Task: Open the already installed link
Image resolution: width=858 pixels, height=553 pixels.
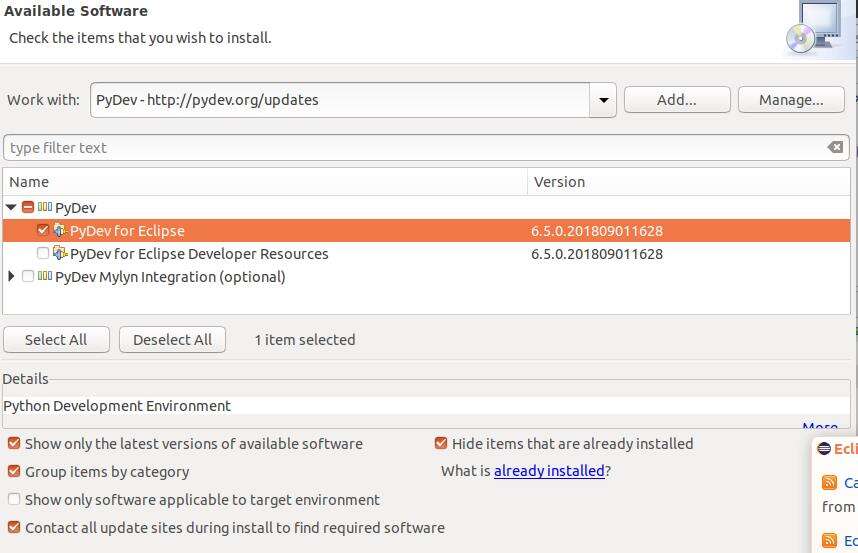Action: pos(549,471)
